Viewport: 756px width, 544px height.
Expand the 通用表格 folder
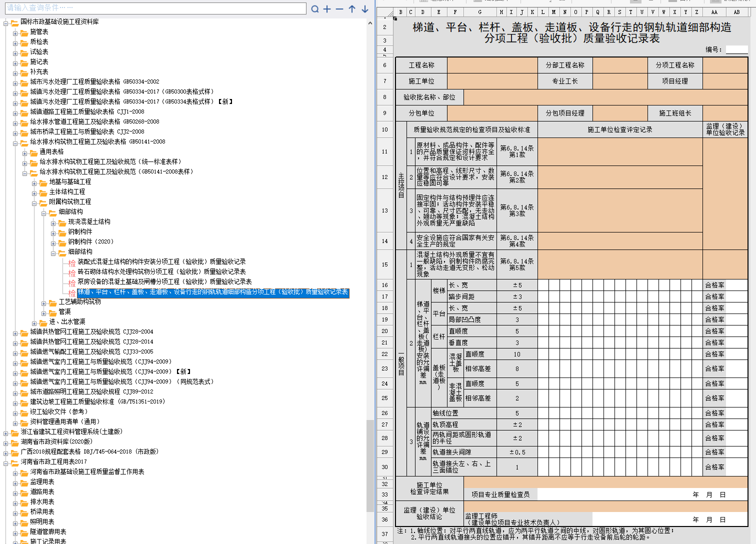point(24,153)
